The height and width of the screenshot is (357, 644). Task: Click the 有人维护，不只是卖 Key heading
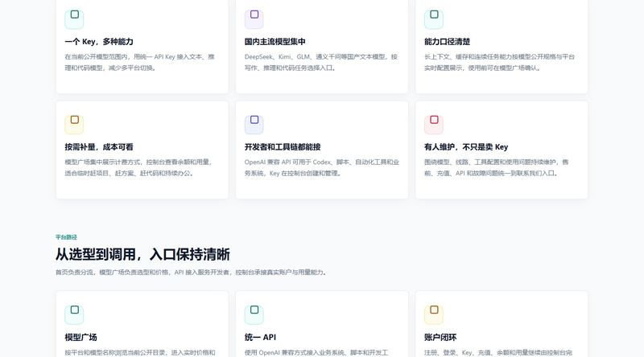click(466, 147)
